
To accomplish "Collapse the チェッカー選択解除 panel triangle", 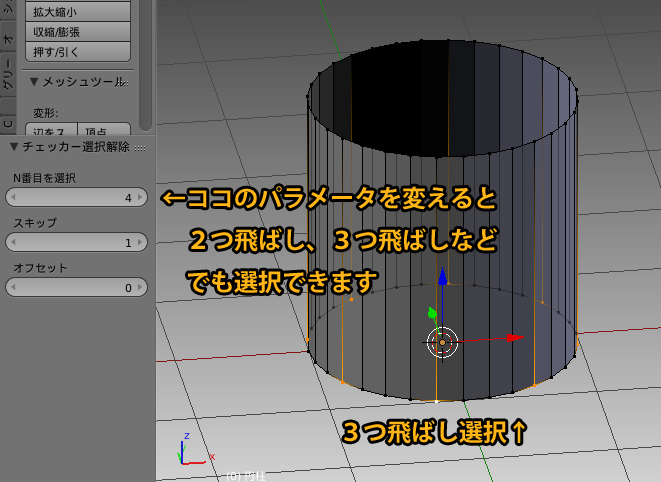I will click(x=14, y=147).
